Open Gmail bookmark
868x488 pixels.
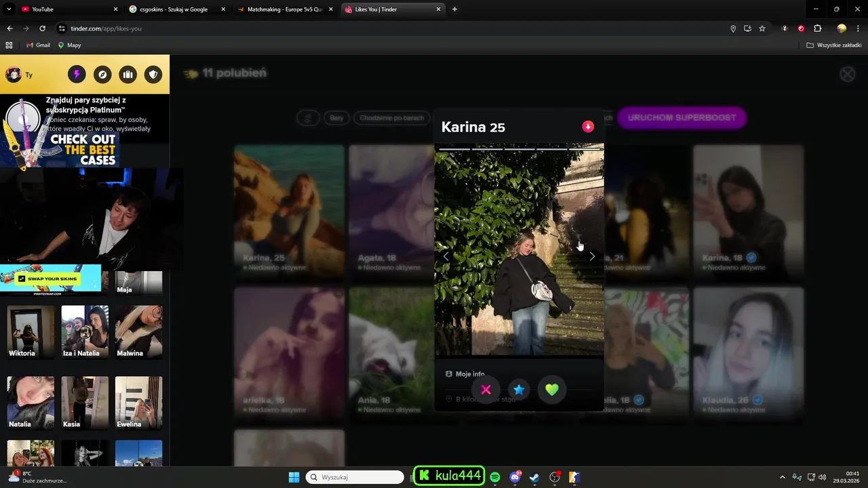click(x=38, y=45)
